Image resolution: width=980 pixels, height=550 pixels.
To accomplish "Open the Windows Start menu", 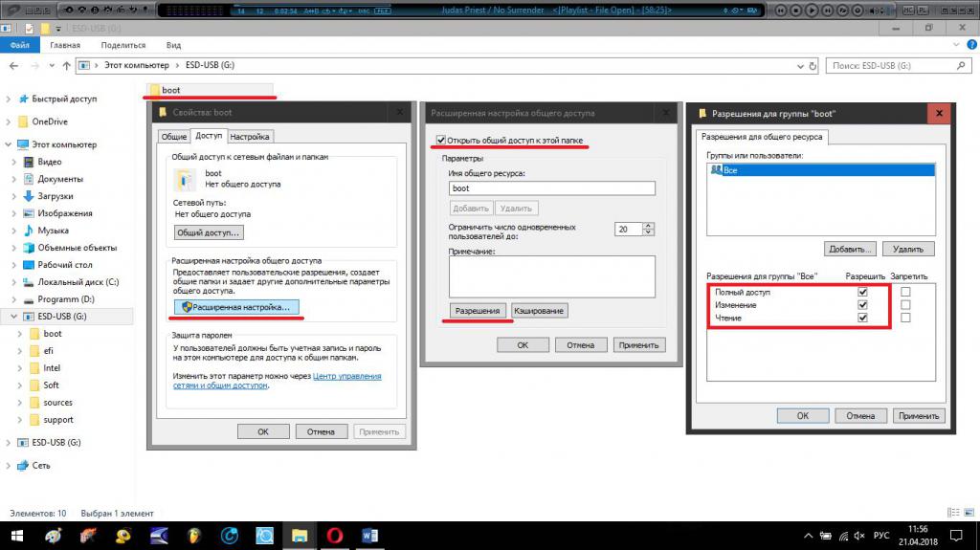I will point(17,536).
